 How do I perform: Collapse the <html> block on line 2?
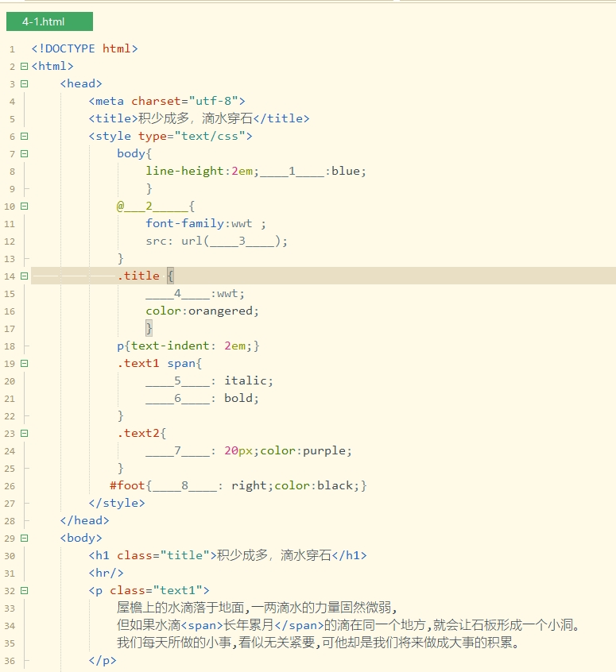(24, 67)
